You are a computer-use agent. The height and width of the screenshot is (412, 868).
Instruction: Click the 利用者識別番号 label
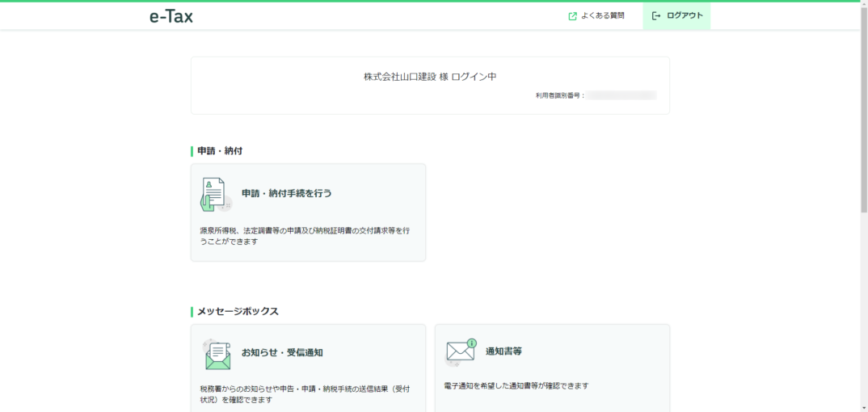pyautogui.click(x=560, y=95)
